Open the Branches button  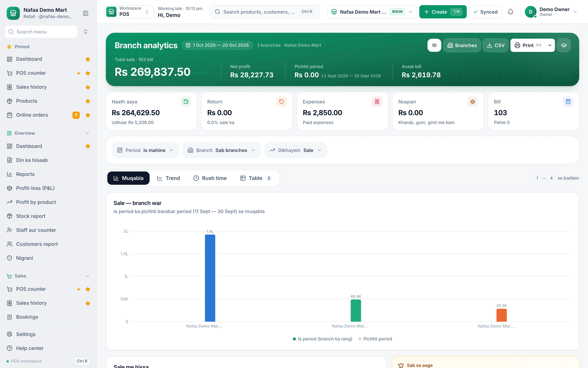click(x=462, y=45)
